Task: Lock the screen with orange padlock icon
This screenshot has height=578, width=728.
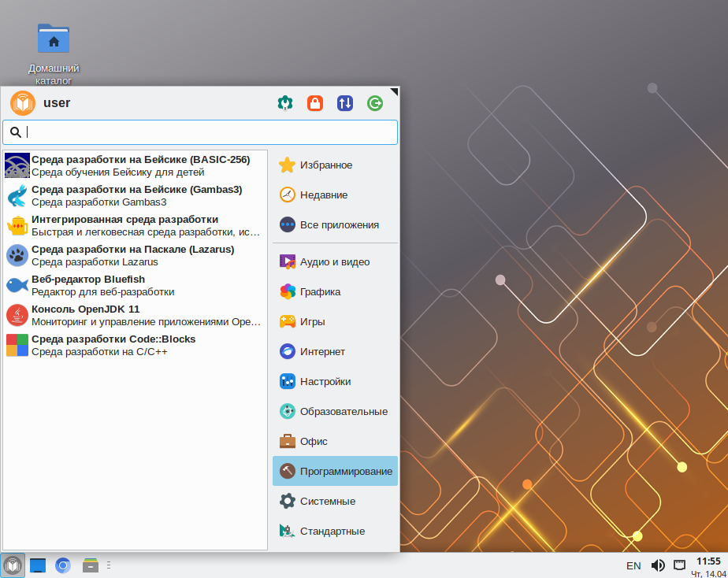Action: pos(315,103)
